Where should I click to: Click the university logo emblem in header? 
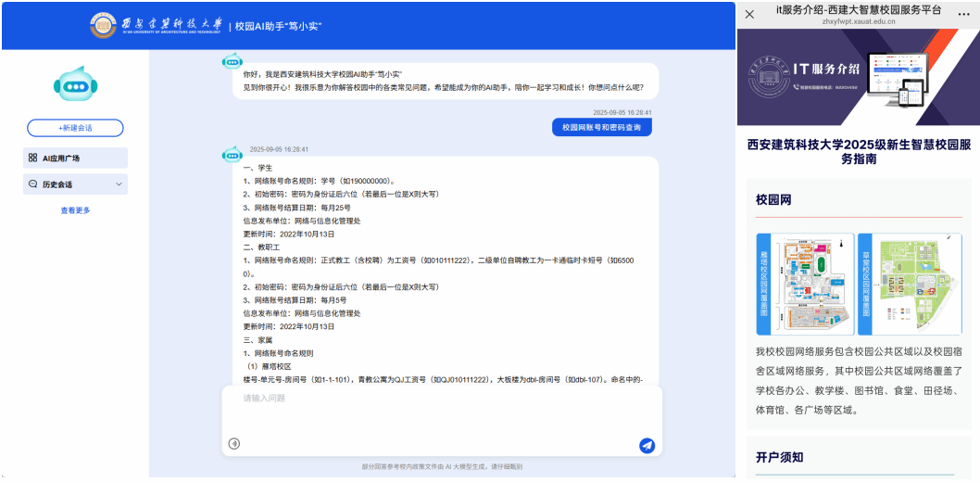tap(103, 25)
